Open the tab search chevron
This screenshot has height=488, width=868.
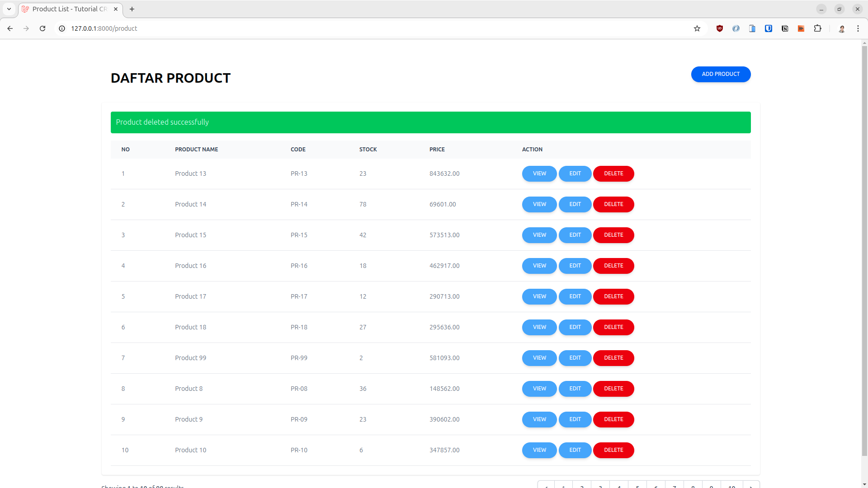8,9
